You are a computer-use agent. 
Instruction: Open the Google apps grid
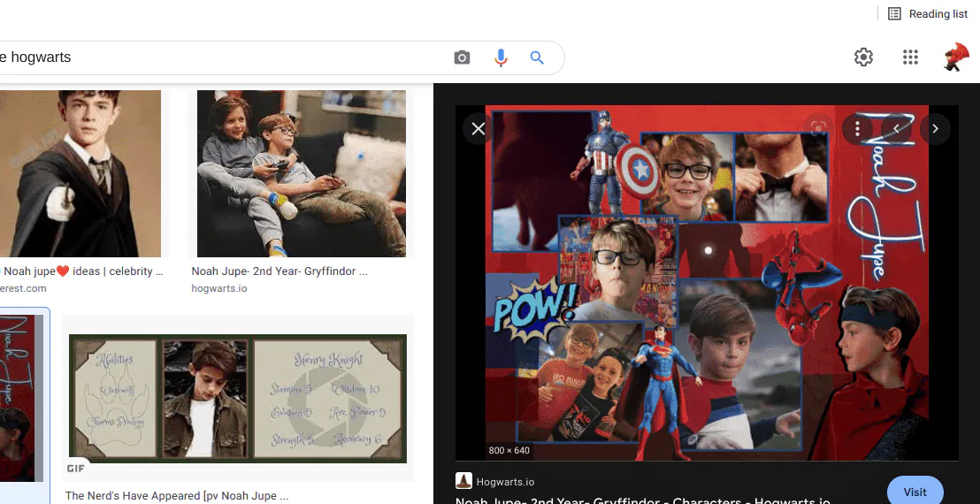coord(910,57)
